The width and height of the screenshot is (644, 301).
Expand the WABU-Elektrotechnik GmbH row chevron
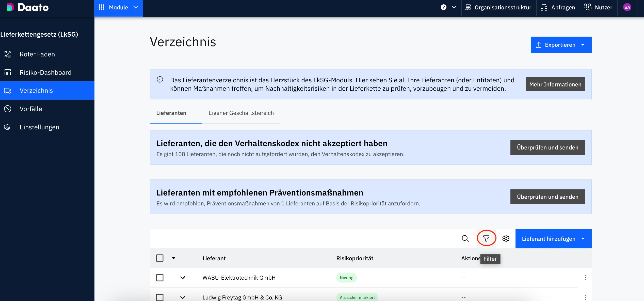click(x=183, y=278)
